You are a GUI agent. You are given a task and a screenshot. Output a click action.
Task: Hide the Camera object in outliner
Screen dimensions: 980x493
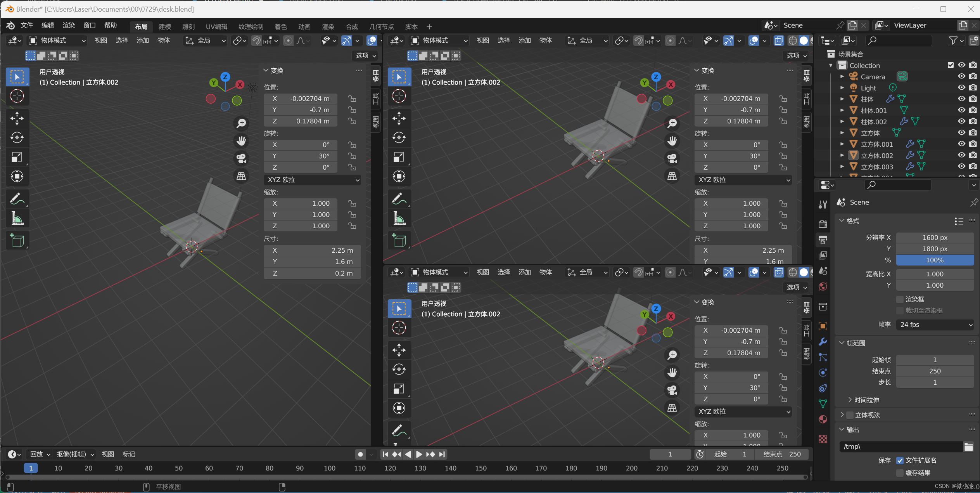click(961, 76)
